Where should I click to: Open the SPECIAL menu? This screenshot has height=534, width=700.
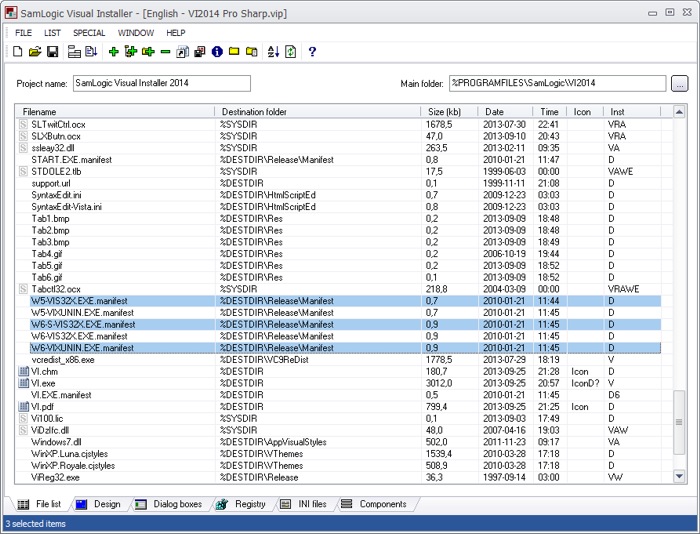pos(89,33)
